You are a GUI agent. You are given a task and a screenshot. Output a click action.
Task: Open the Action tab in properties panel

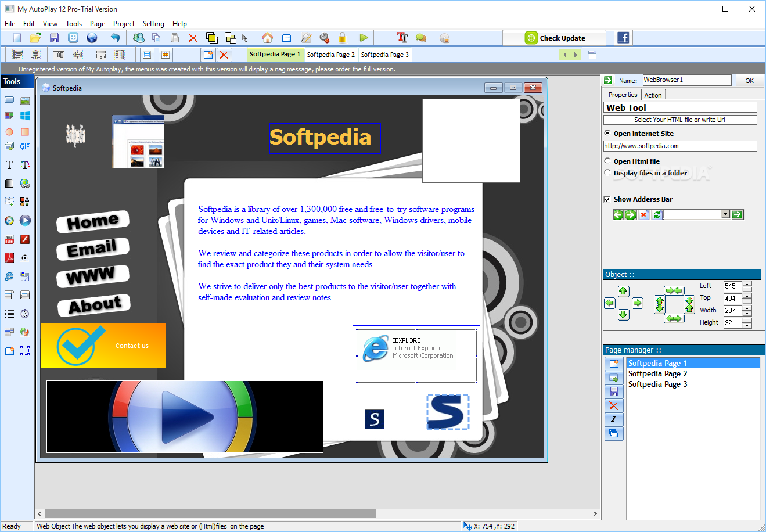pos(653,95)
